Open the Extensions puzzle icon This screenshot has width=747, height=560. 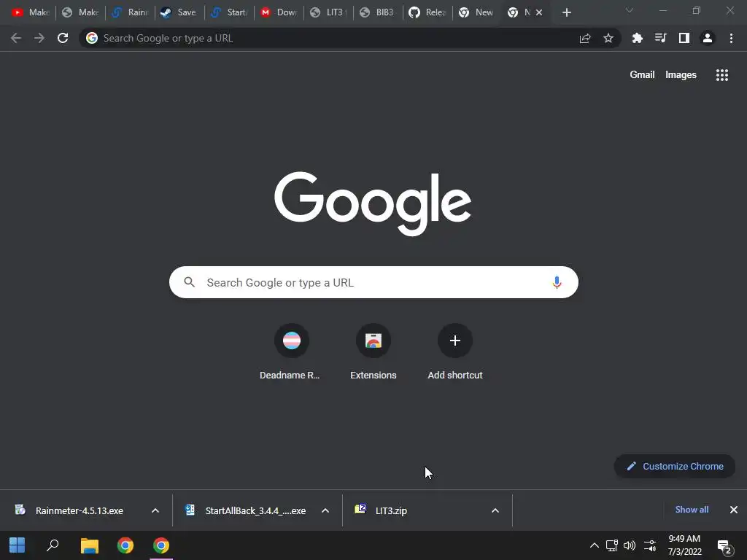click(638, 38)
